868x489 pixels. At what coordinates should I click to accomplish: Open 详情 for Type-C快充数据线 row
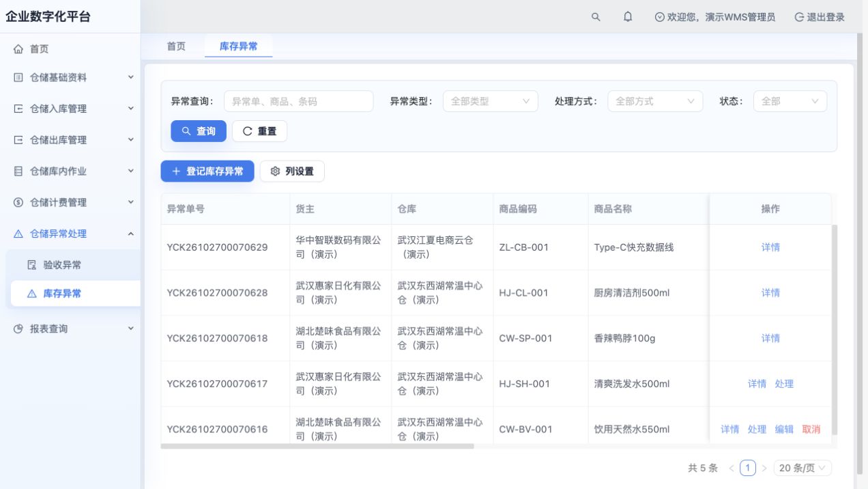(x=770, y=247)
